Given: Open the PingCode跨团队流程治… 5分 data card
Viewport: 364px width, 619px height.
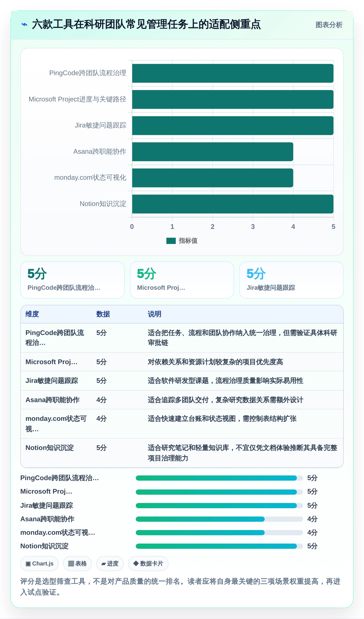Looking at the screenshot, I should coord(73,280).
